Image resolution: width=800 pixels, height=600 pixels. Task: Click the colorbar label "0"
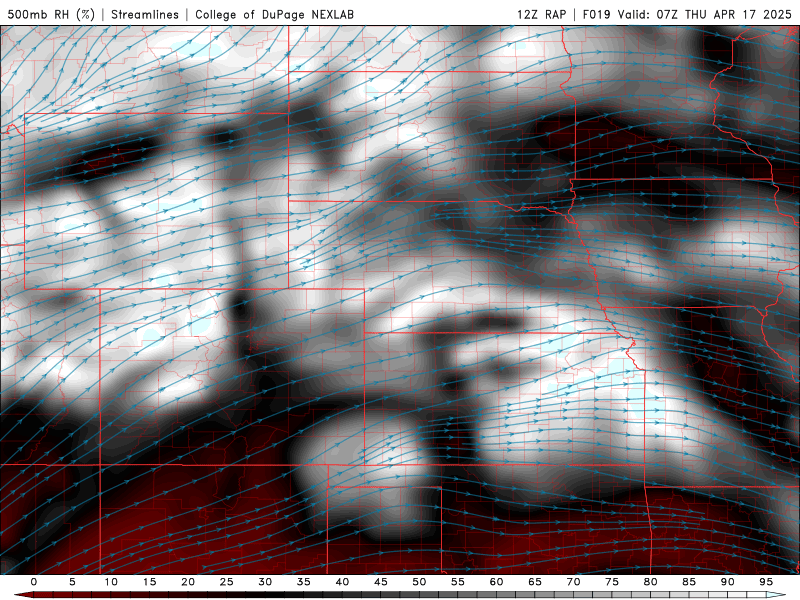coord(34,582)
